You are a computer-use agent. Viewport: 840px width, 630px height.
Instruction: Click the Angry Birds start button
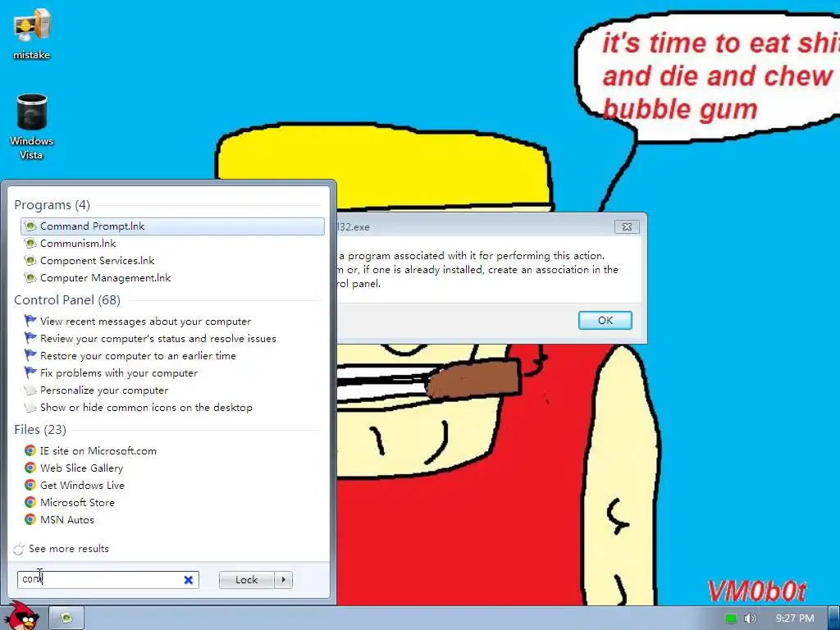pyautogui.click(x=22, y=616)
